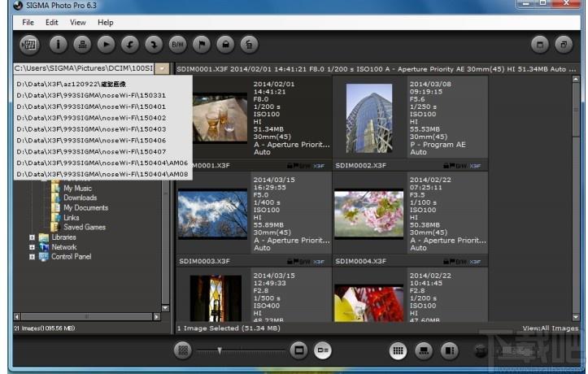Select the cherry blossom thumbnail SDIM0004.X3F
The image size is (588, 374).
[369, 214]
